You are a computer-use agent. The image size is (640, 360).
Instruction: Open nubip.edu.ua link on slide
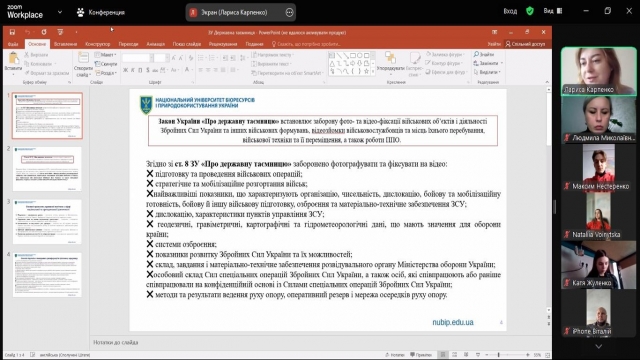pos(453,322)
